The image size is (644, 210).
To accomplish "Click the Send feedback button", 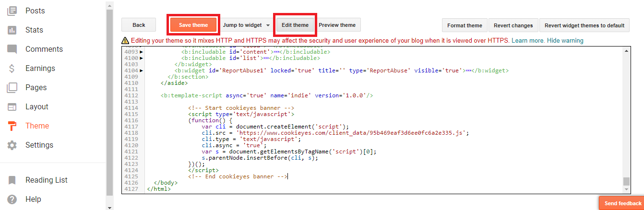I will [x=623, y=203].
